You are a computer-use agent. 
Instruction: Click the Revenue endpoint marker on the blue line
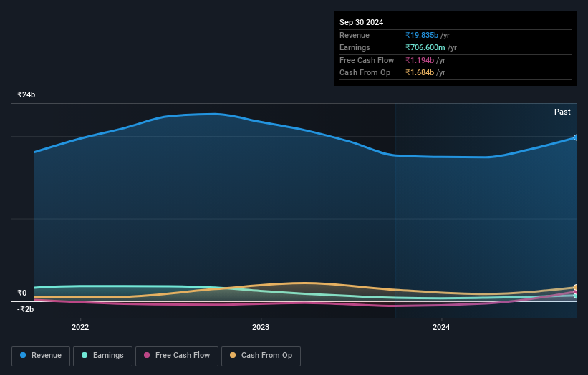click(x=576, y=137)
